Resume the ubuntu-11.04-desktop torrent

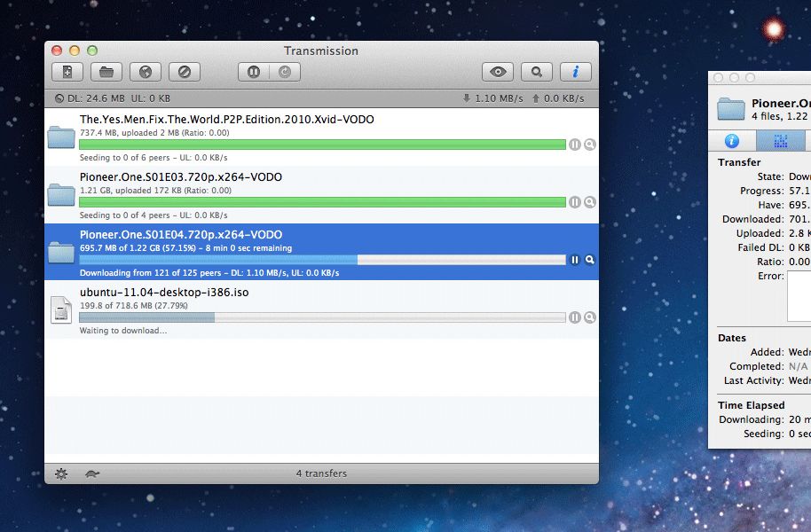575,317
